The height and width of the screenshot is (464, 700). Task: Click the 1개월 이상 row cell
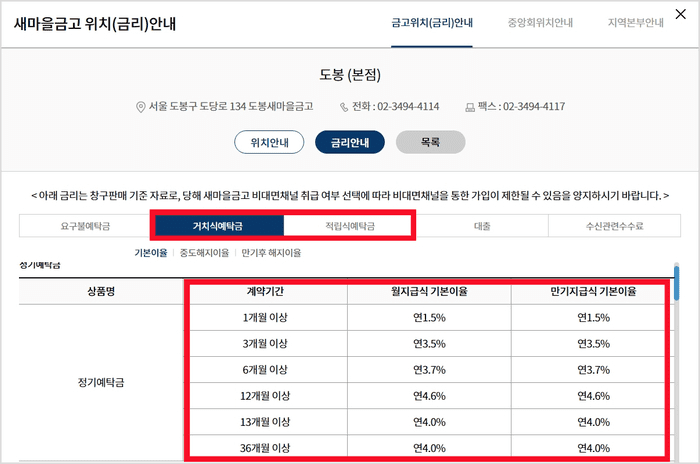coord(265,318)
